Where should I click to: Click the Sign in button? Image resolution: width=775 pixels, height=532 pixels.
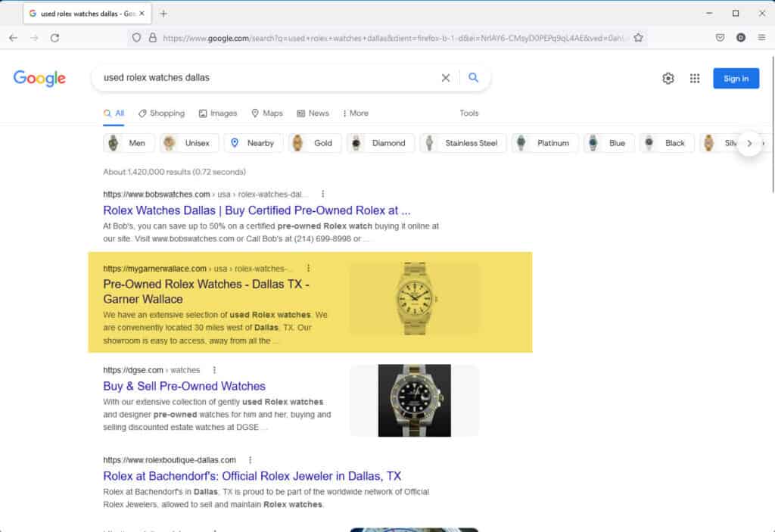(736, 78)
